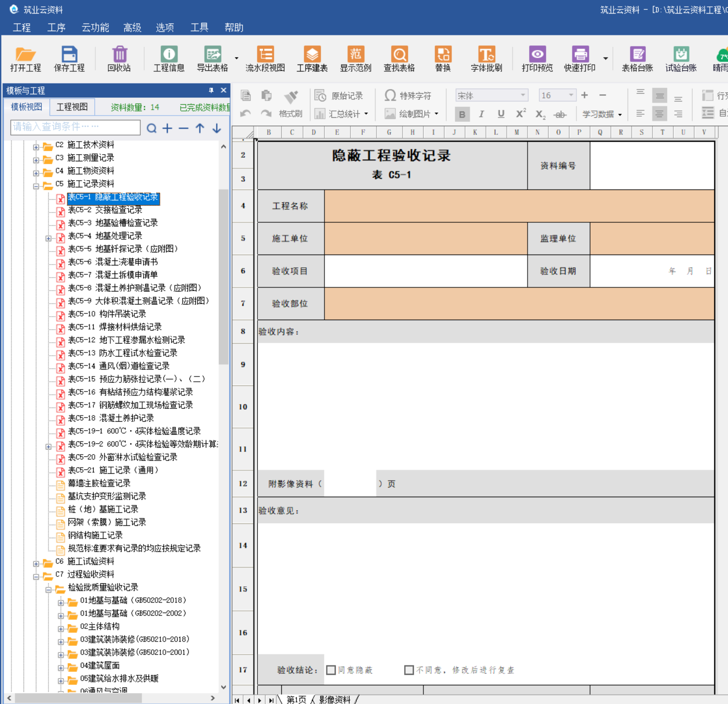Open the 云功能 menu
This screenshot has height=704, width=728.
pos(95,28)
